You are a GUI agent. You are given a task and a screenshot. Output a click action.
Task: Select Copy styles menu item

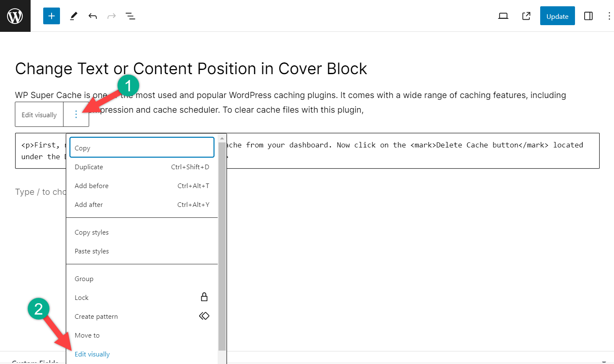point(142,232)
